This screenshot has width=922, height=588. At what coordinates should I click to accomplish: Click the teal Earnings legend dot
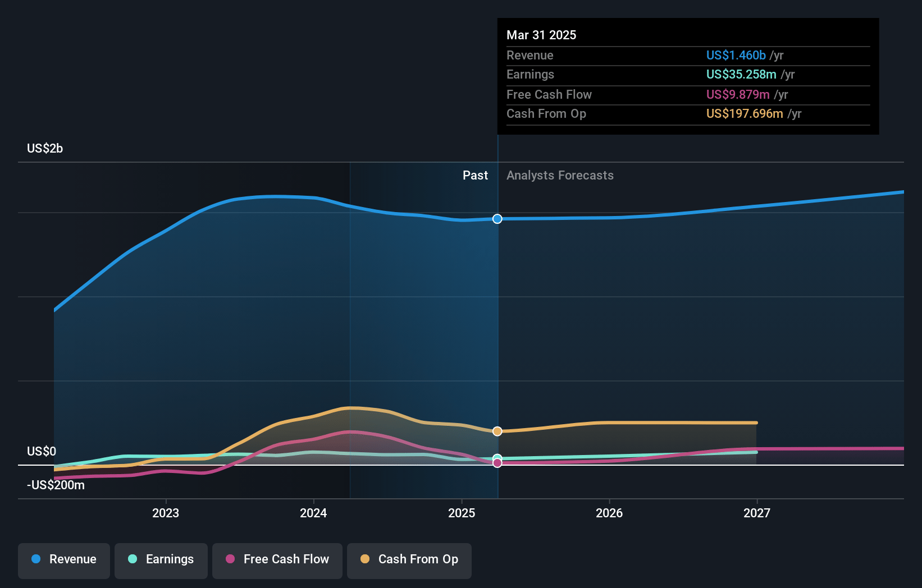coord(133,559)
